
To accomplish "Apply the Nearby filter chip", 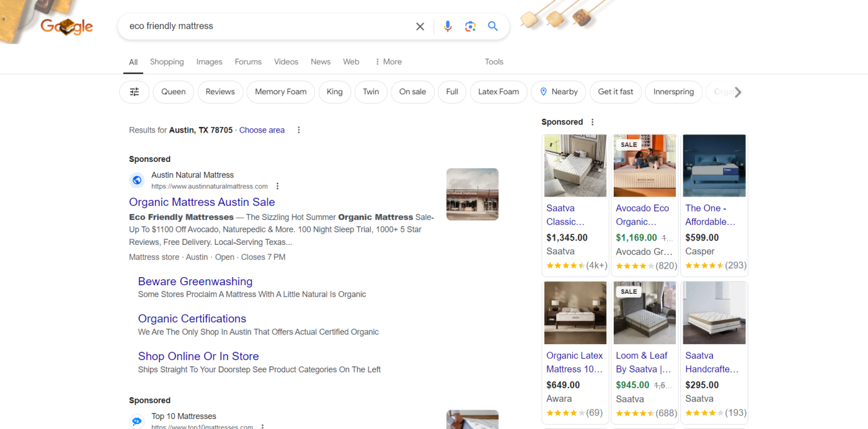I will [559, 92].
